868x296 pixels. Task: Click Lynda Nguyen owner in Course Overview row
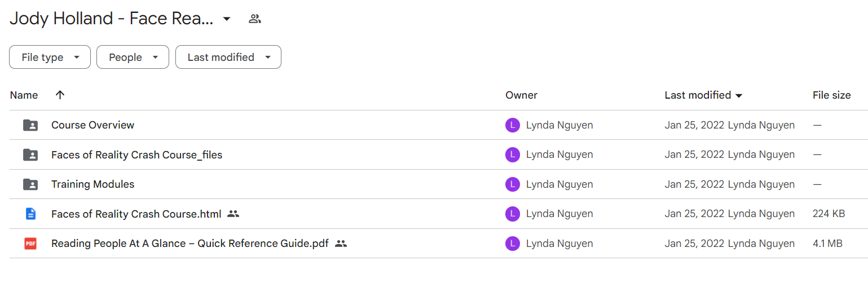(559, 125)
